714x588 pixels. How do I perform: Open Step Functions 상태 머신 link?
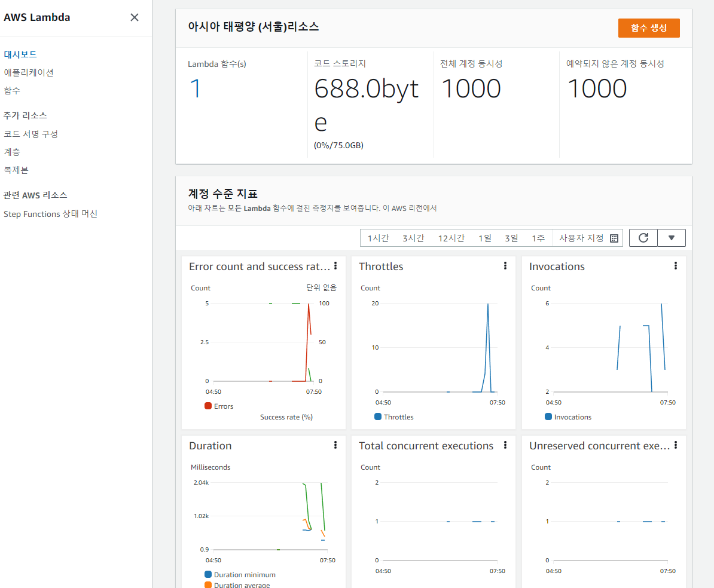(51, 214)
